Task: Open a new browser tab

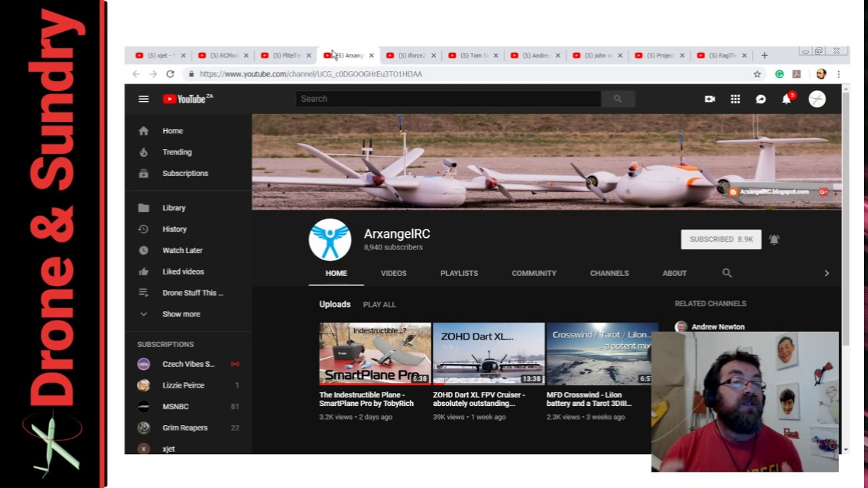Action: (764, 56)
